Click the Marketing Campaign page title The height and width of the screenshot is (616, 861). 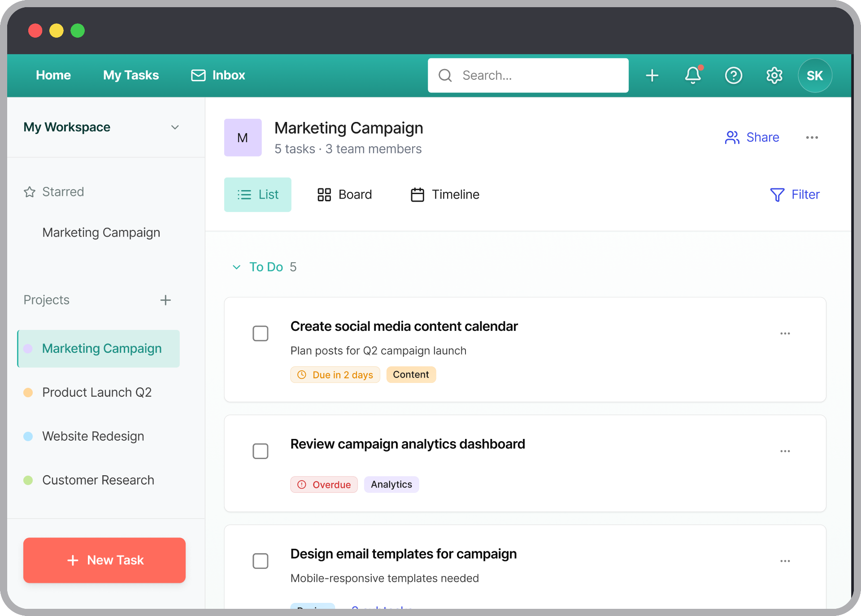[x=349, y=128]
